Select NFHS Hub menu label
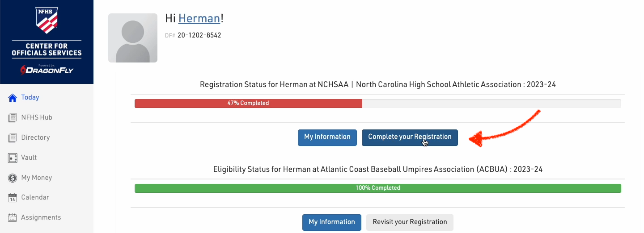The width and height of the screenshot is (644, 233). coord(37,117)
